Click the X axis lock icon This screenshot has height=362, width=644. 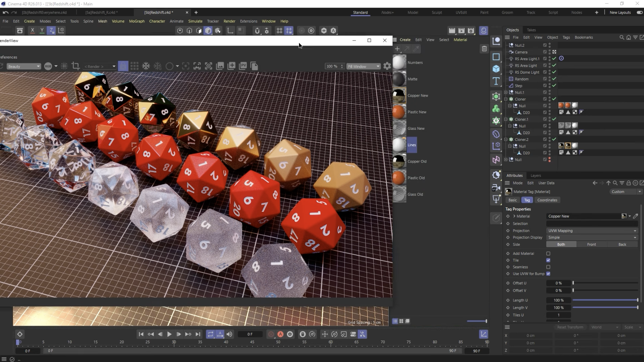[x=32, y=31]
